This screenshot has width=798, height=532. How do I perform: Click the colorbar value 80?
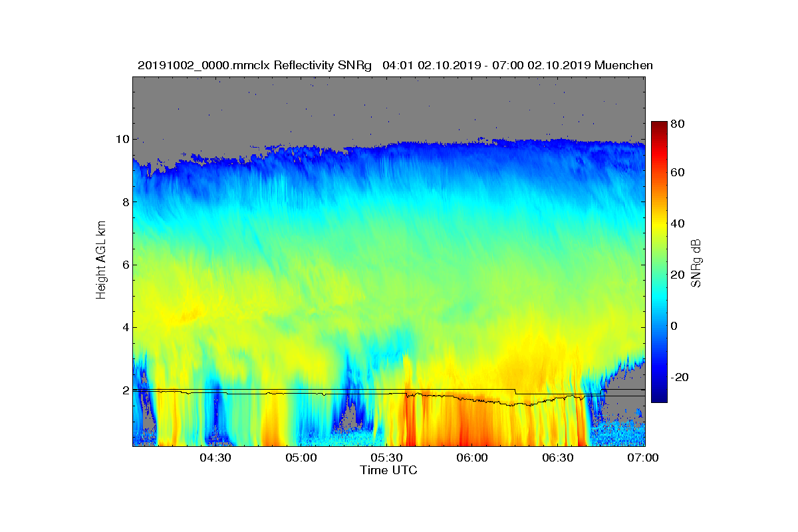coord(679,124)
